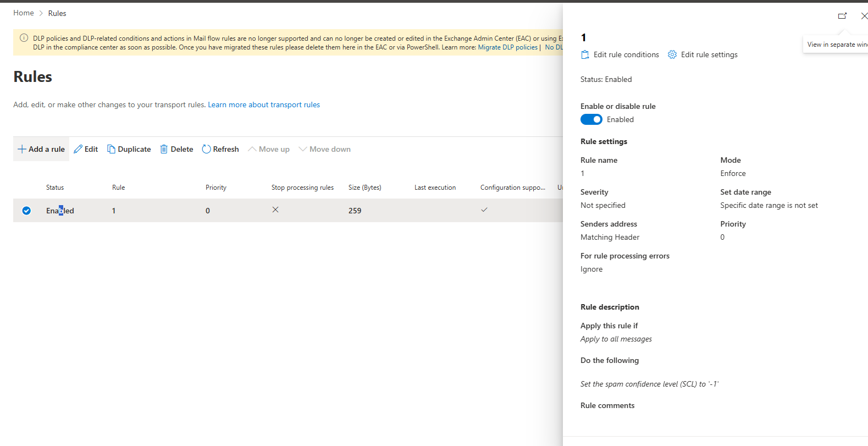Sort by the Priority column header
Viewport: 868px width, 446px height.
(x=216, y=188)
